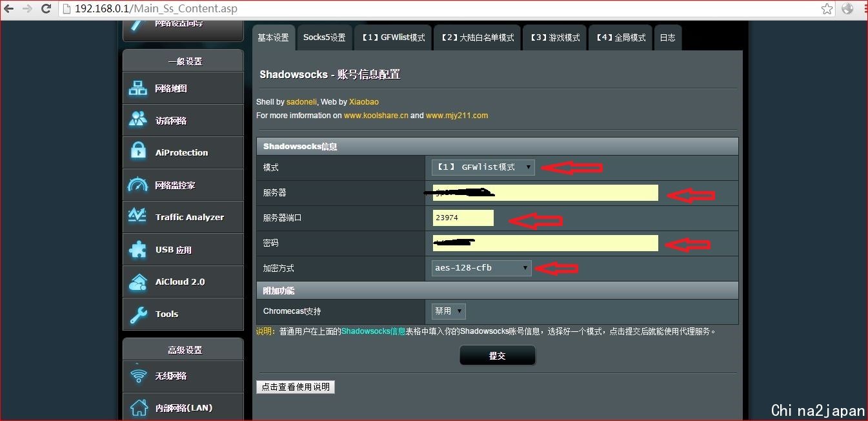
Task: Open the AiCloud 2.0 cloud icon
Action: (138, 282)
